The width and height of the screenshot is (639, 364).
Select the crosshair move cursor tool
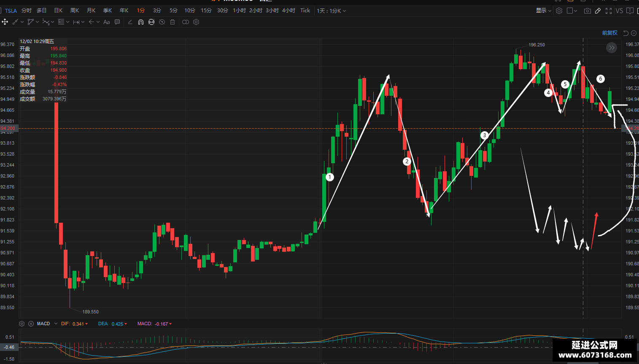(x=5, y=22)
